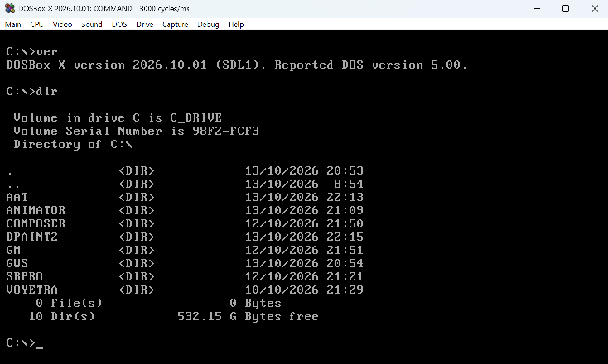This screenshot has width=608, height=364.
Task: Open the CPU menu
Action: click(37, 24)
